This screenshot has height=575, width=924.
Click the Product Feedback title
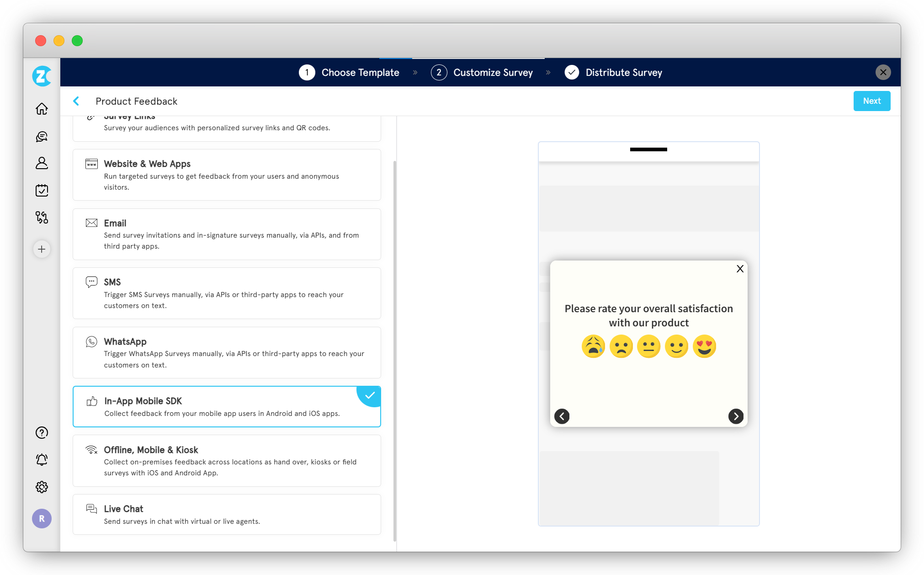[136, 101]
